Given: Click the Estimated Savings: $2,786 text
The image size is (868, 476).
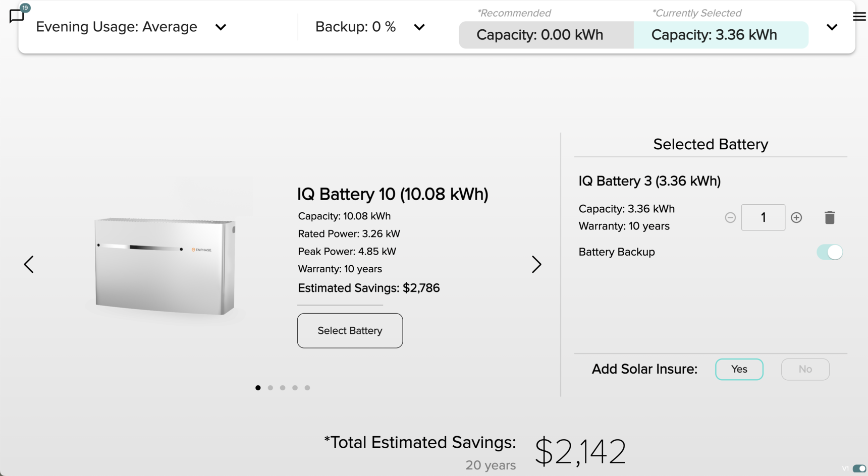Looking at the screenshot, I should tap(369, 288).
